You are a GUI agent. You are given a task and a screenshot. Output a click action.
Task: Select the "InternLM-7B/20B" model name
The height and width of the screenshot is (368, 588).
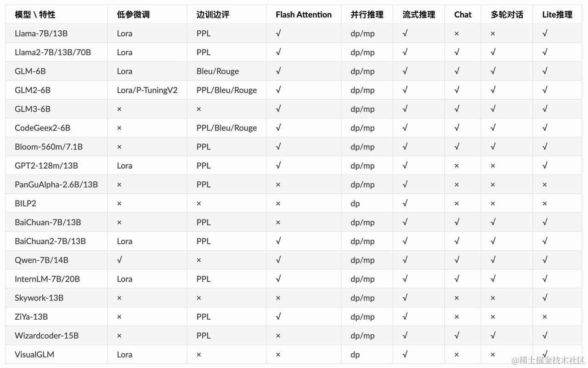[47, 279]
